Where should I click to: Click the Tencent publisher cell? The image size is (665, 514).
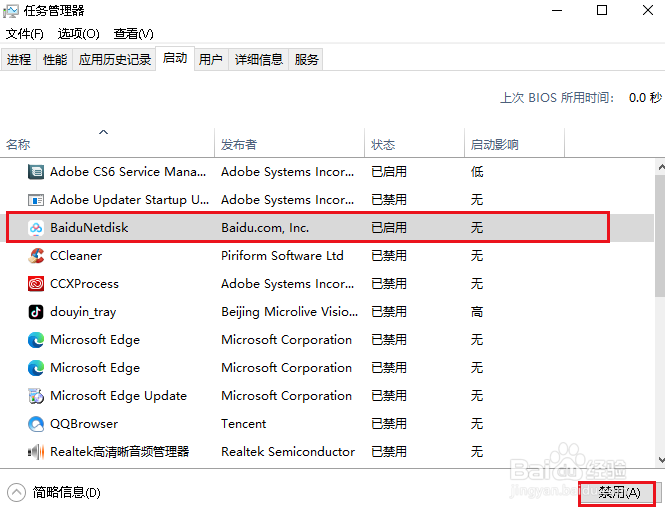pos(243,424)
